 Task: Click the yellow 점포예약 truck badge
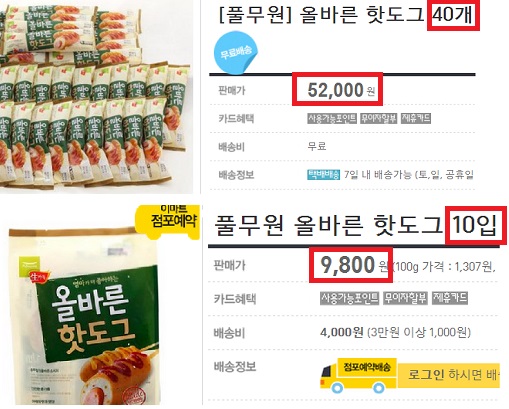click(168, 222)
